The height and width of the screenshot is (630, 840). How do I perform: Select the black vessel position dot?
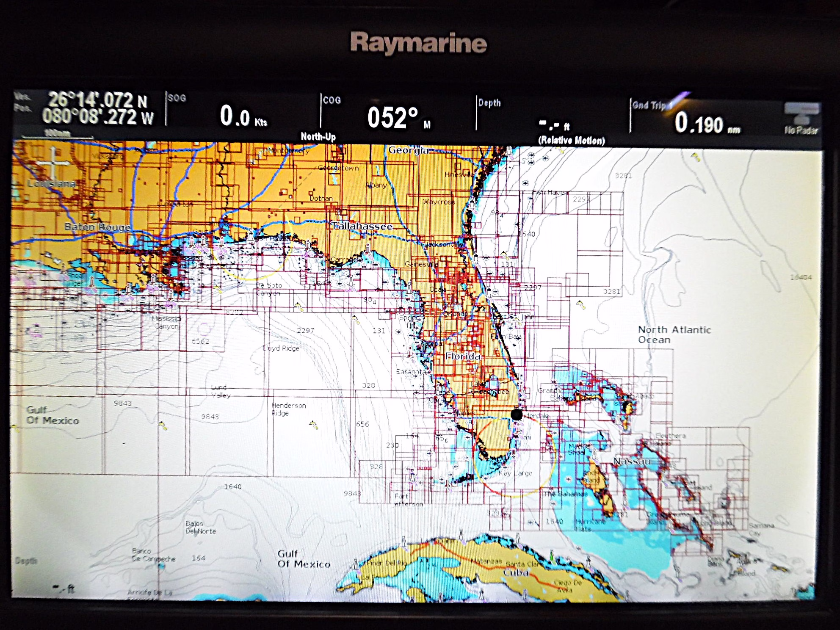tap(516, 414)
